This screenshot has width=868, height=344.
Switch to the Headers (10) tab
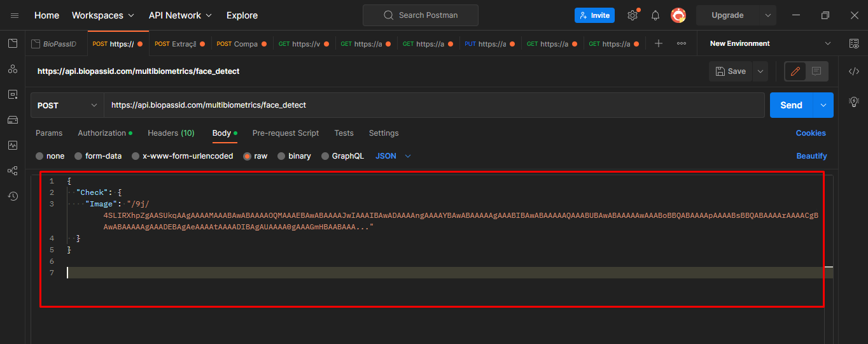tap(171, 133)
